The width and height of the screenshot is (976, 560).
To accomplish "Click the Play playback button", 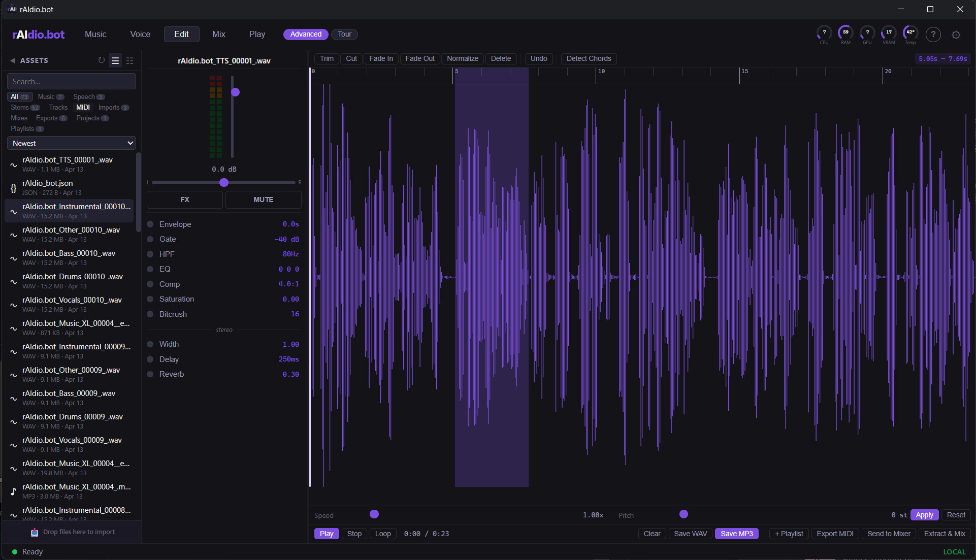I will tap(327, 534).
